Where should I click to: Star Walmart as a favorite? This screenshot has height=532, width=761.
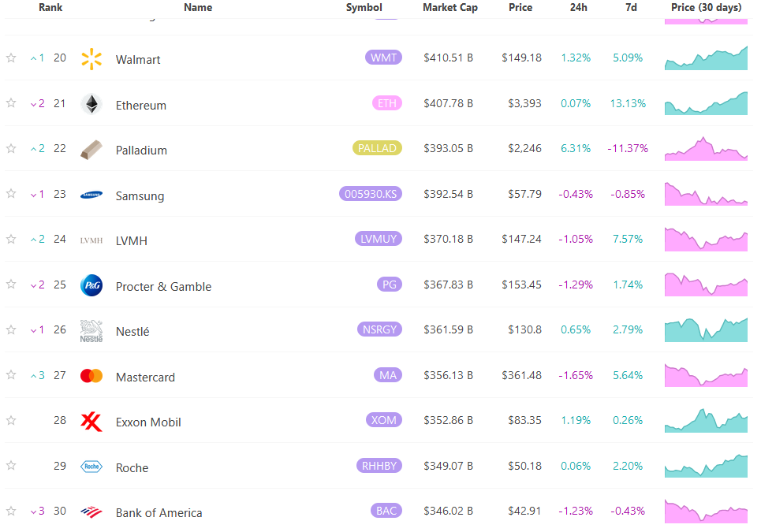pyautogui.click(x=11, y=58)
